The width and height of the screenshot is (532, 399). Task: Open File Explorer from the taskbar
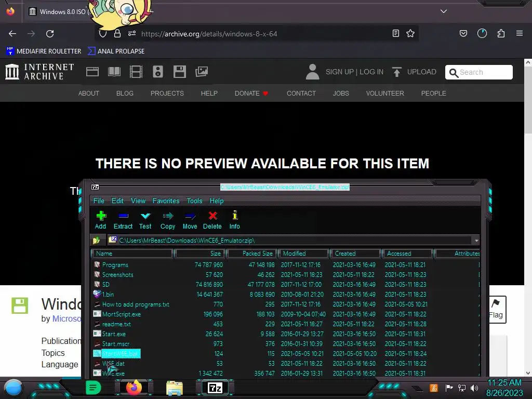(175, 388)
